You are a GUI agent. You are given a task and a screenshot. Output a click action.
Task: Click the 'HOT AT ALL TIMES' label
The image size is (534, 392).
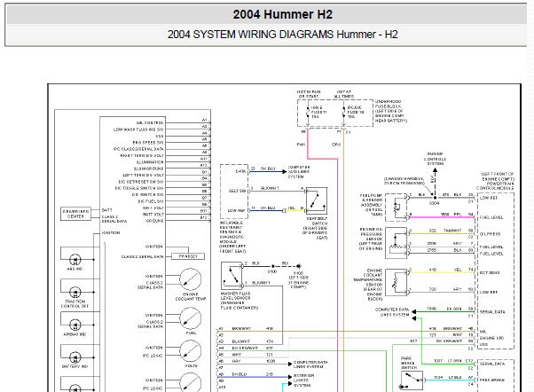(x=343, y=94)
